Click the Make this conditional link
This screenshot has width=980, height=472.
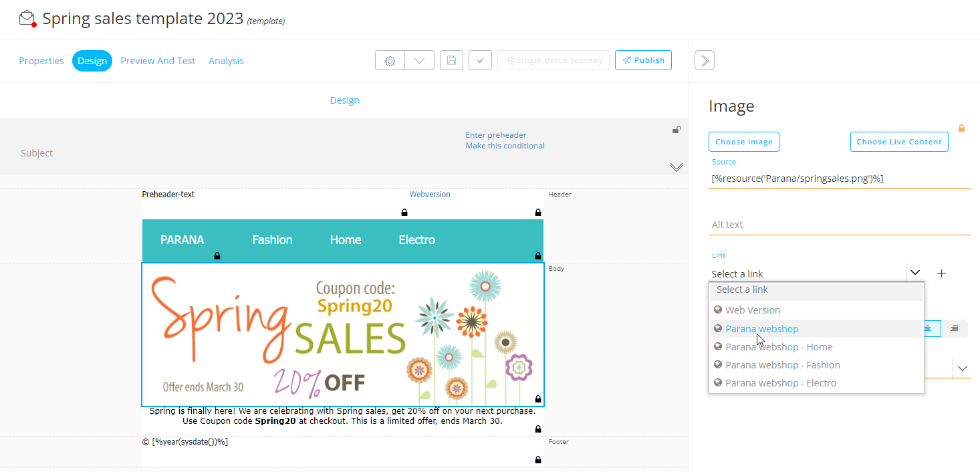click(x=505, y=146)
